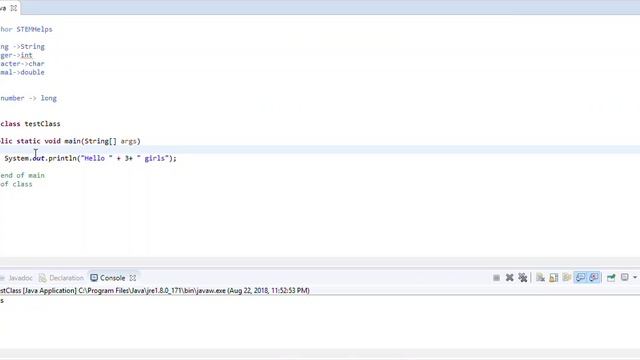
Task: Switch to the Javadoc tab
Action: [20, 278]
